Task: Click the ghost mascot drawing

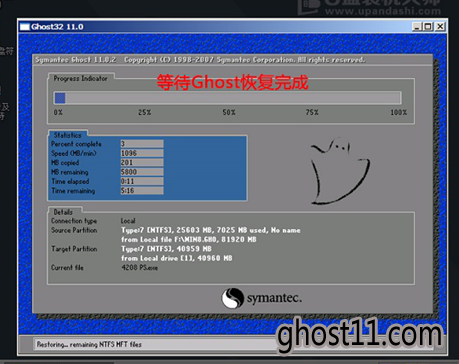Action: point(340,171)
